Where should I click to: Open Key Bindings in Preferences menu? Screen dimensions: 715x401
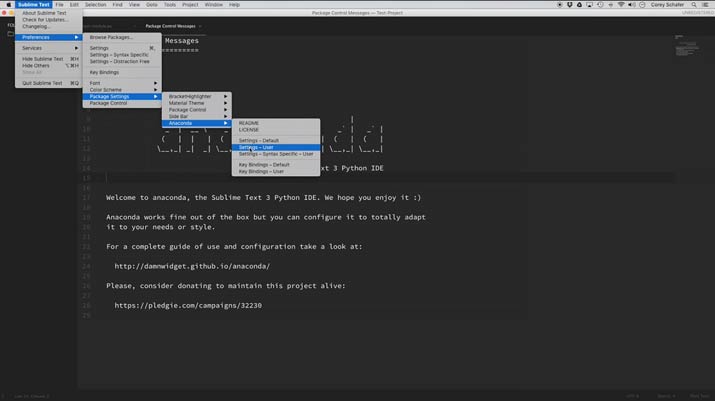122,72
